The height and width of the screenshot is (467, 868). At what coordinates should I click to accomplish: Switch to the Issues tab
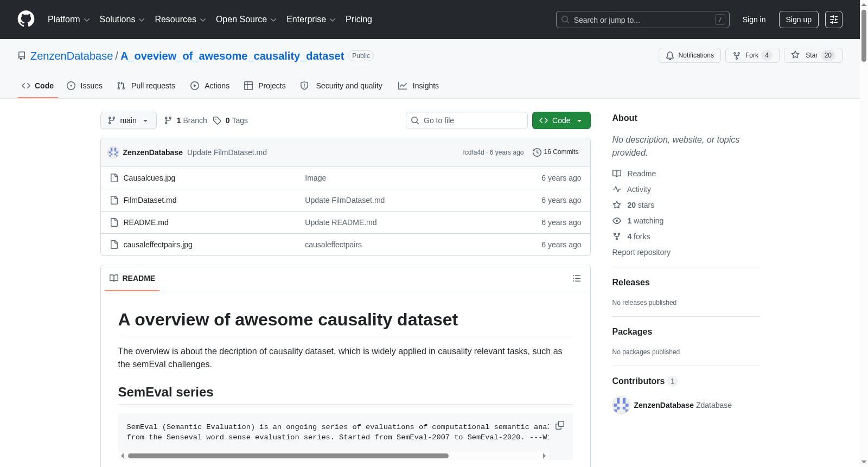pos(85,86)
